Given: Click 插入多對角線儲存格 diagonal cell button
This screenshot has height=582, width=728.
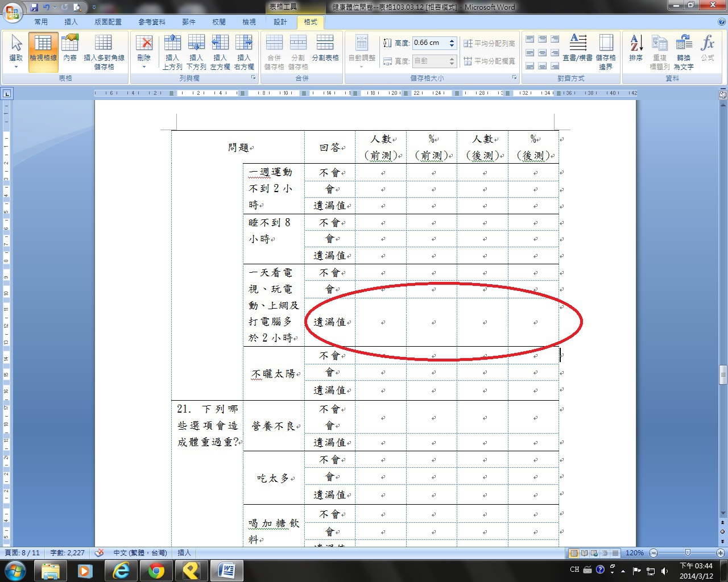Looking at the screenshot, I should tap(104, 52).
